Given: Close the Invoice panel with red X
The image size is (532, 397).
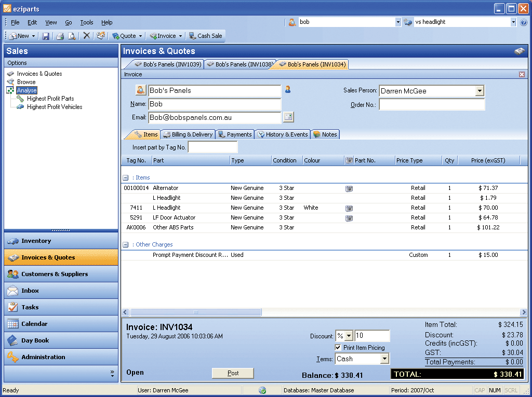Looking at the screenshot, I should (x=522, y=74).
